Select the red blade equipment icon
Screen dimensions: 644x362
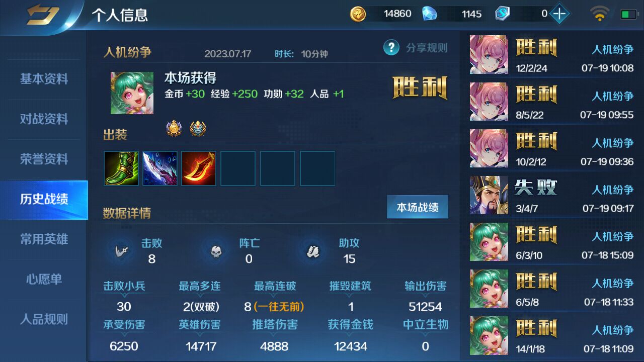(x=199, y=168)
